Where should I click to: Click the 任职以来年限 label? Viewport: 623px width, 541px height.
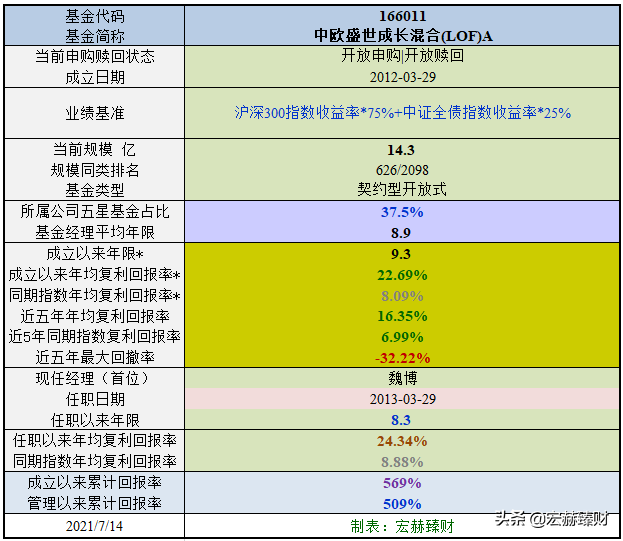pyautogui.click(x=95, y=420)
